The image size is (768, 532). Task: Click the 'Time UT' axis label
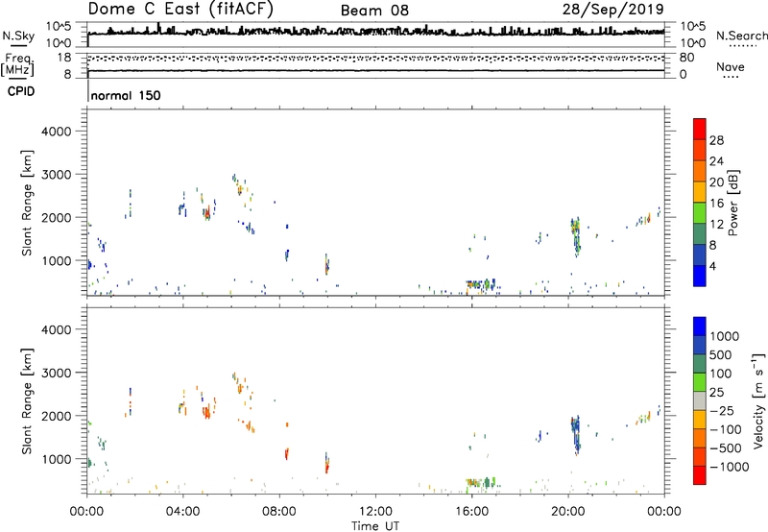[x=375, y=526]
